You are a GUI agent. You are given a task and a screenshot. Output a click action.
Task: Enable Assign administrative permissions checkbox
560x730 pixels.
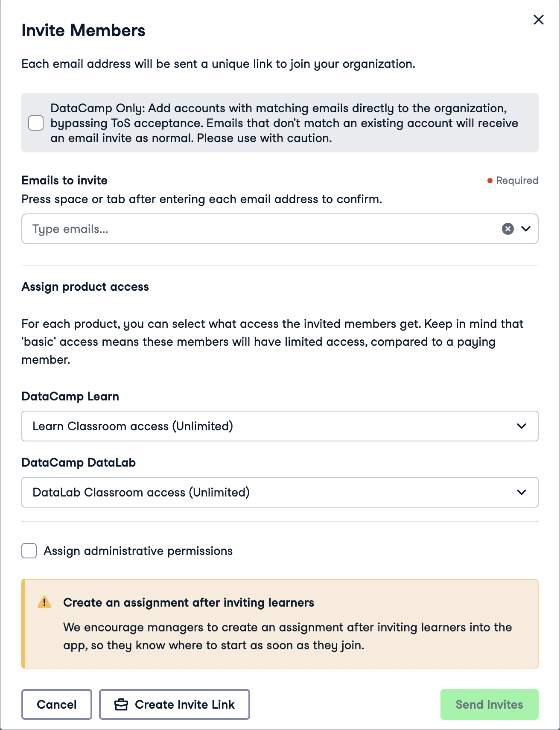(29, 551)
